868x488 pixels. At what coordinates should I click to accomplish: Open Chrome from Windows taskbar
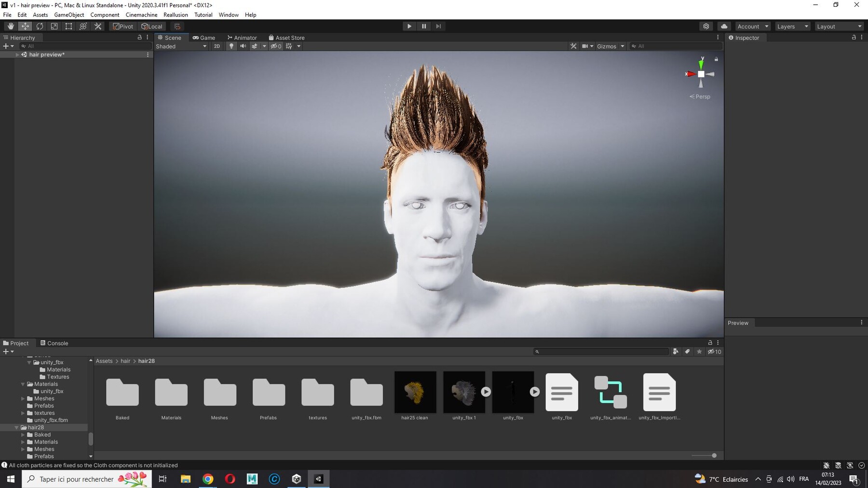(x=208, y=479)
